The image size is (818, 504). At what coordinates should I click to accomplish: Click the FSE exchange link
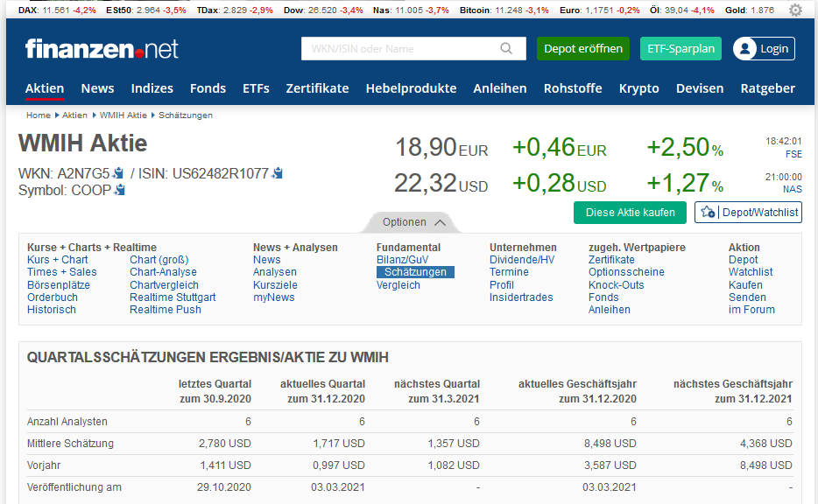coord(793,154)
